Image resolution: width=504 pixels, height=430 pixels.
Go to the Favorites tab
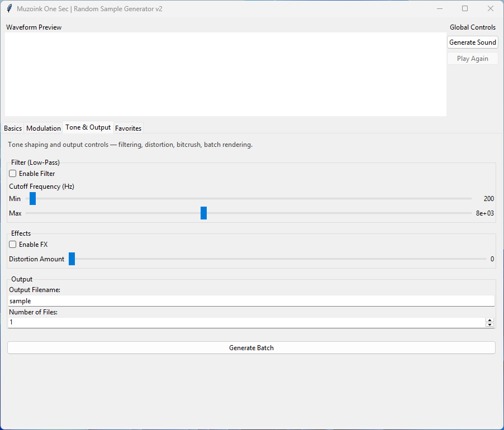129,128
